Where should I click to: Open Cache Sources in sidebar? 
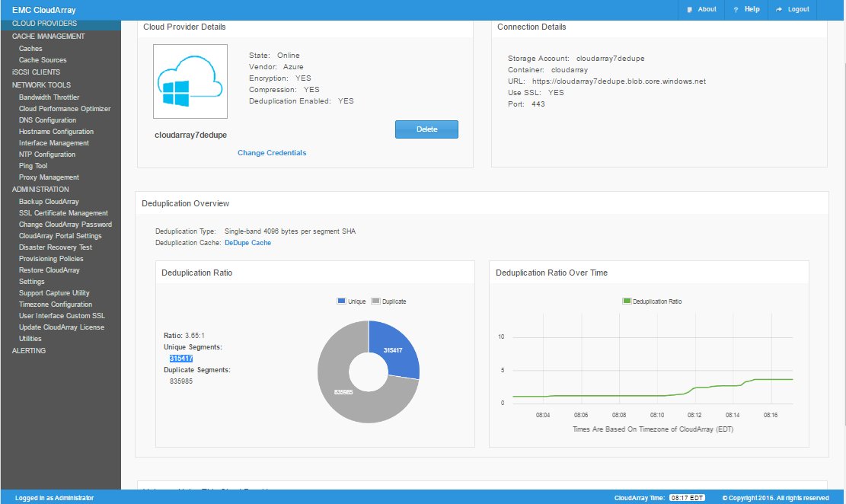43,60
